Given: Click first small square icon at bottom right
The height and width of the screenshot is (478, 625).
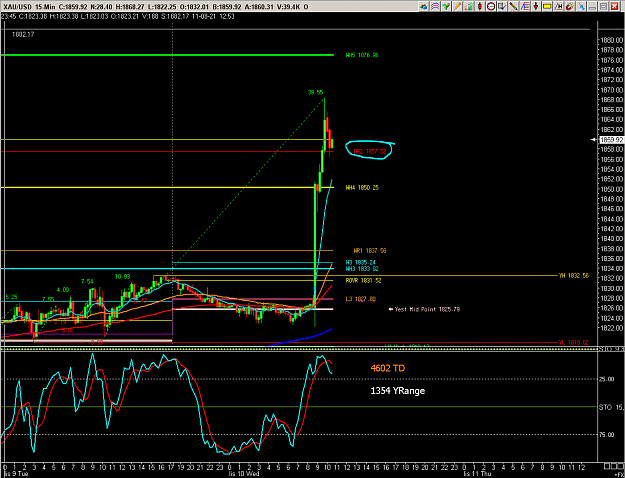Looking at the screenshot, I should [607, 466].
